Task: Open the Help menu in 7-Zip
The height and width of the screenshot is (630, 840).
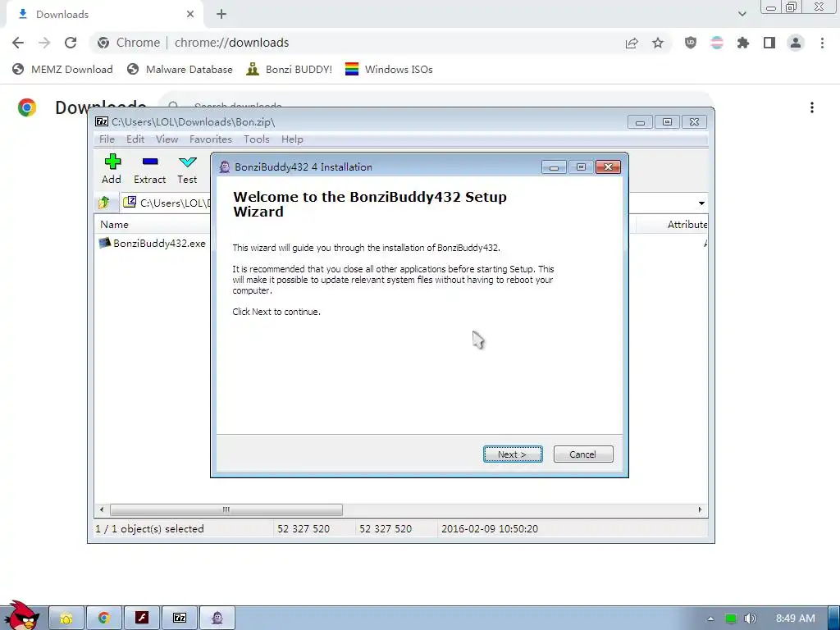Action: pos(292,139)
